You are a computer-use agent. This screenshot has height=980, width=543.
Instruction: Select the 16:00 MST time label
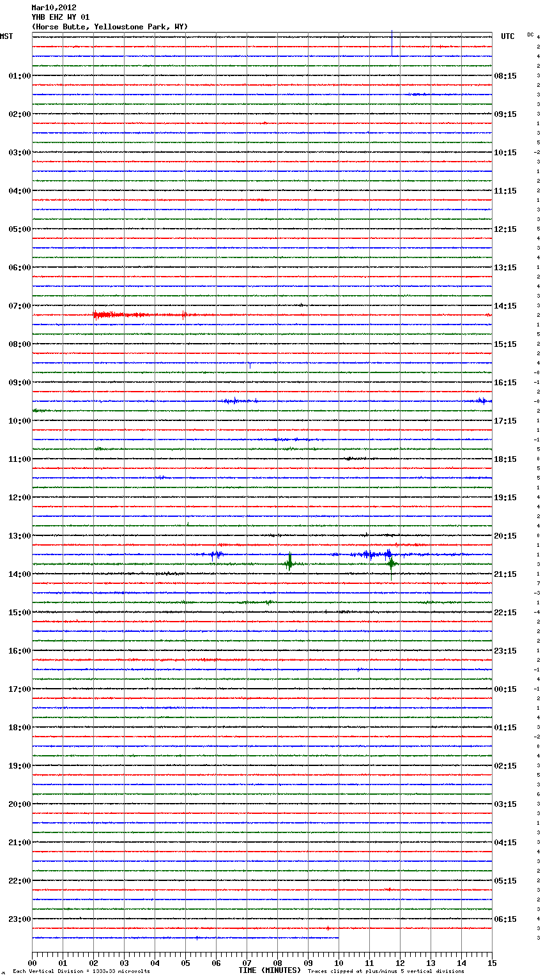[20, 651]
